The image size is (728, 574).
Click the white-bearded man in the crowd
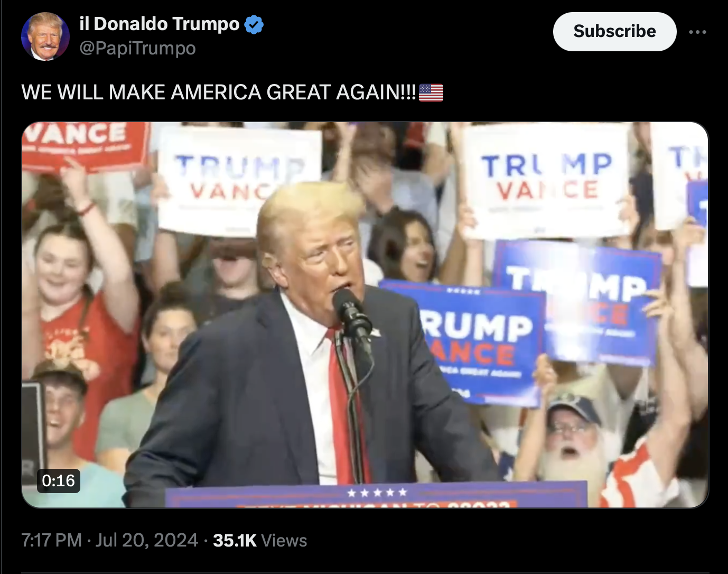(571, 444)
